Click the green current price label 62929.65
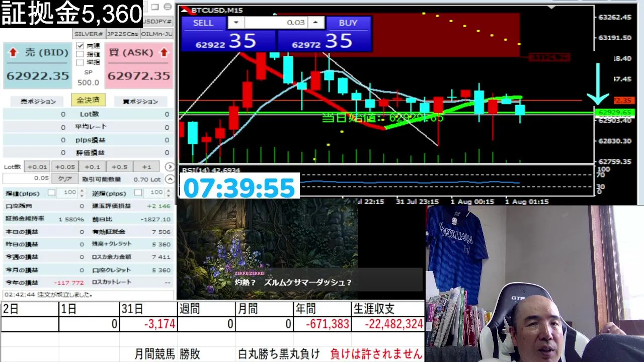Viewport: 644px width, 362px height. 615,112
